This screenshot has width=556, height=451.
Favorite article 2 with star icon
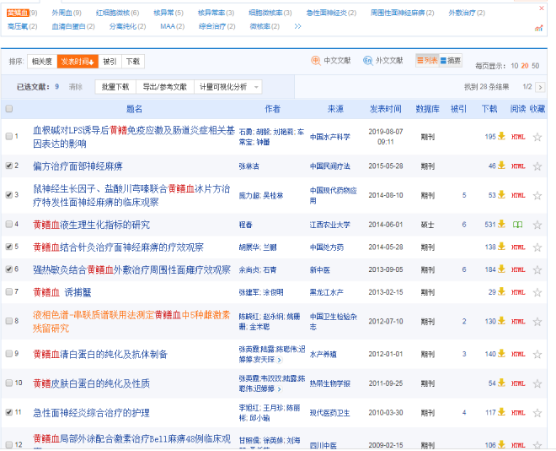537,166
